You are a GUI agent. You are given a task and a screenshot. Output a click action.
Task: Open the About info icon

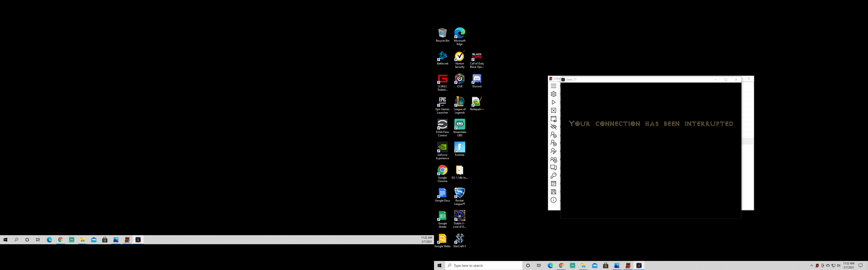coord(553,200)
